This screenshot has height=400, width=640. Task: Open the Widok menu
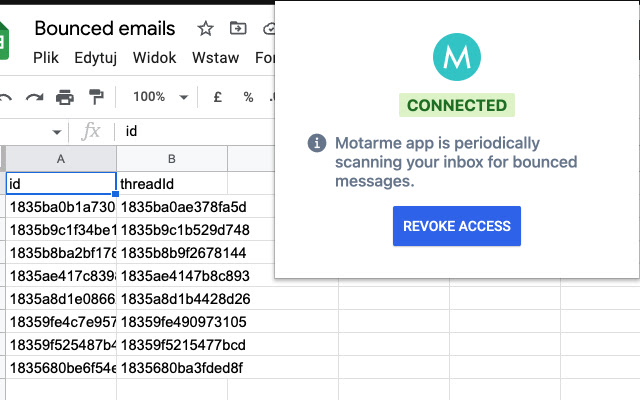click(154, 57)
